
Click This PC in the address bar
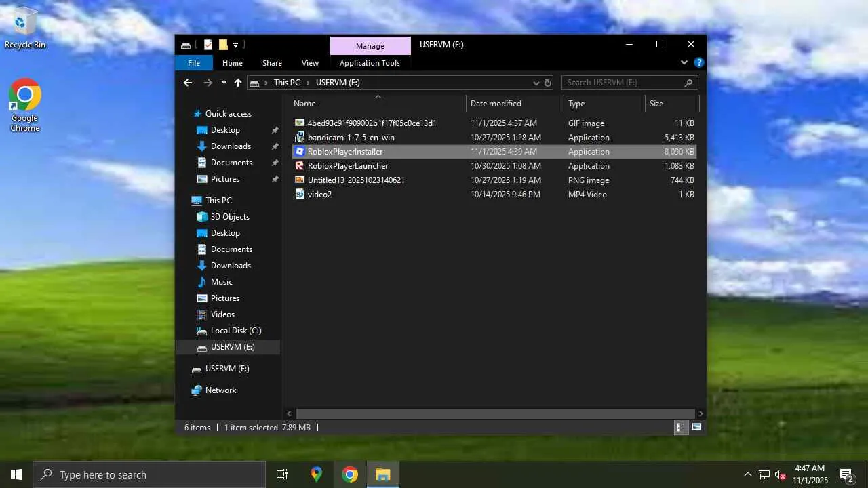click(287, 83)
